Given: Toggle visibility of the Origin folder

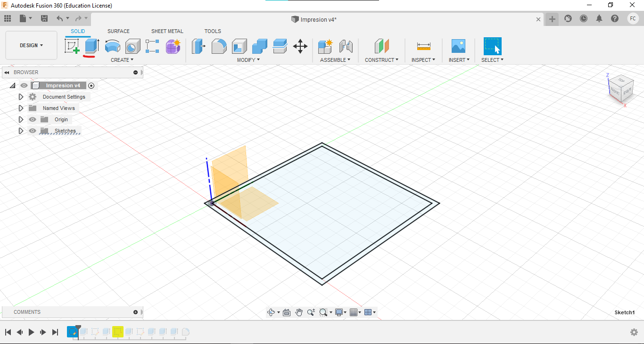Looking at the screenshot, I should pyautogui.click(x=33, y=119).
